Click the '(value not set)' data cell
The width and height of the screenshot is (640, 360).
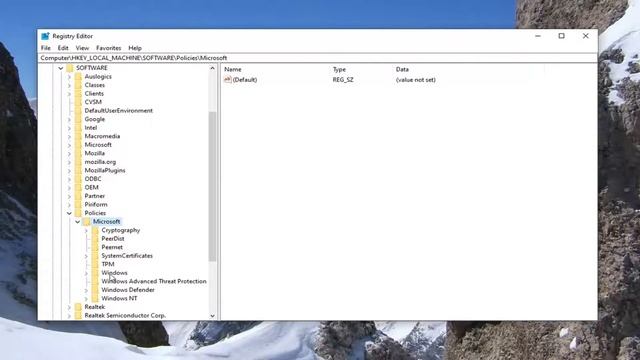416,80
